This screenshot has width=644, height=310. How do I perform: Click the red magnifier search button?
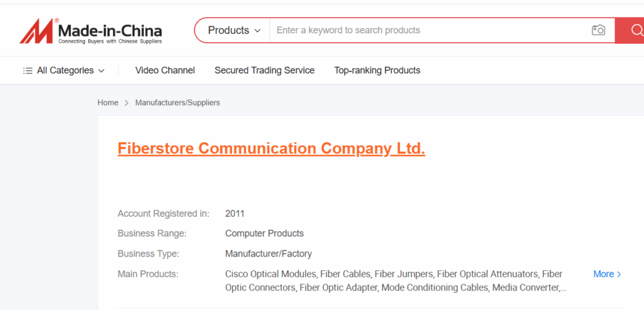point(630,30)
